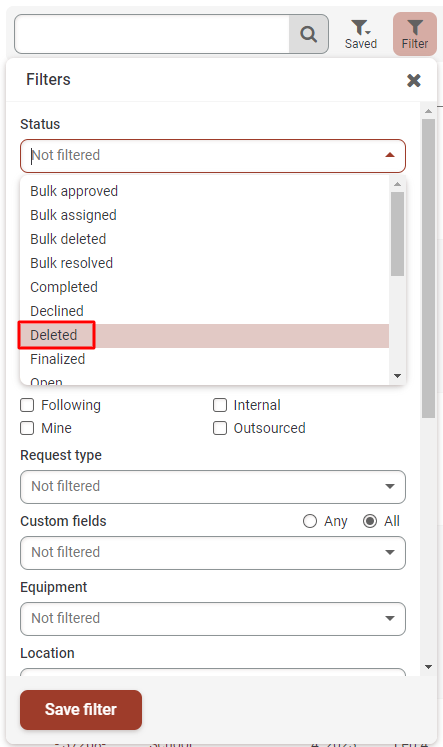Select the All radio button
Image resolution: width=443 pixels, height=747 pixels.
click(x=370, y=521)
